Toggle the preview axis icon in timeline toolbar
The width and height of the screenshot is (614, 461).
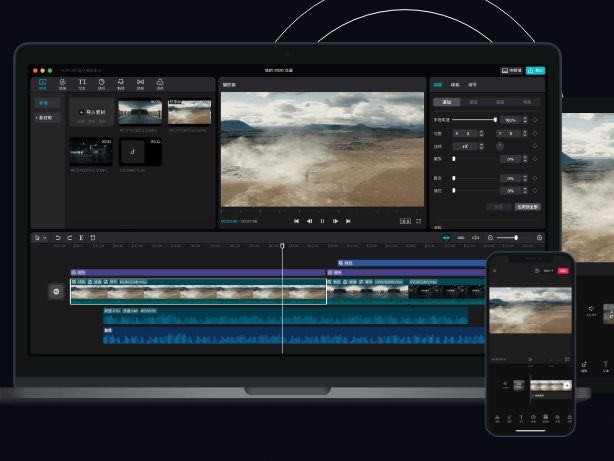pyautogui.click(x=475, y=238)
